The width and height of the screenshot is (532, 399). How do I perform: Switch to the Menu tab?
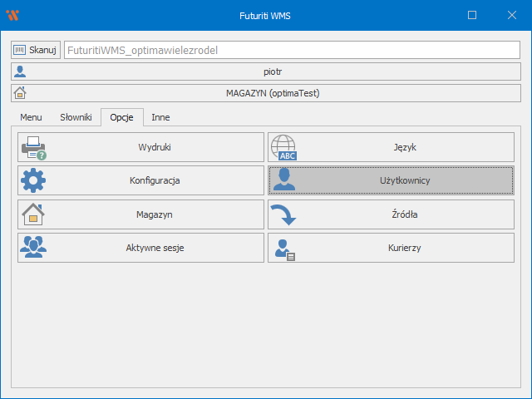point(31,118)
